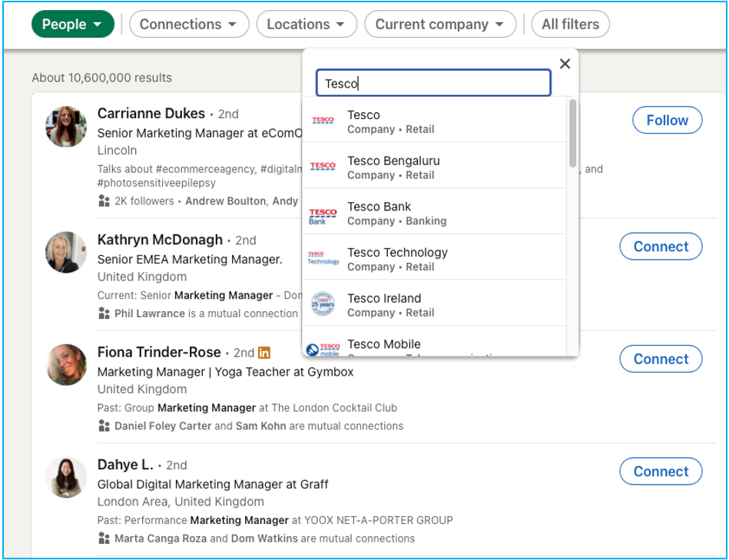
Task: Open Fiona Trinder-Rose profile photo
Action: click(66, 365)
